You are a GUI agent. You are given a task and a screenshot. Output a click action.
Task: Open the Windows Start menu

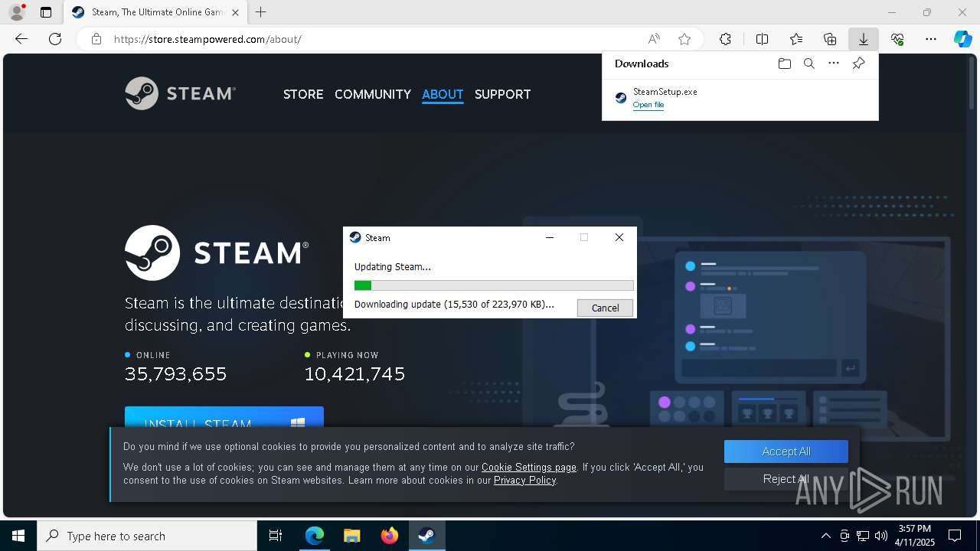pos(18,536)
